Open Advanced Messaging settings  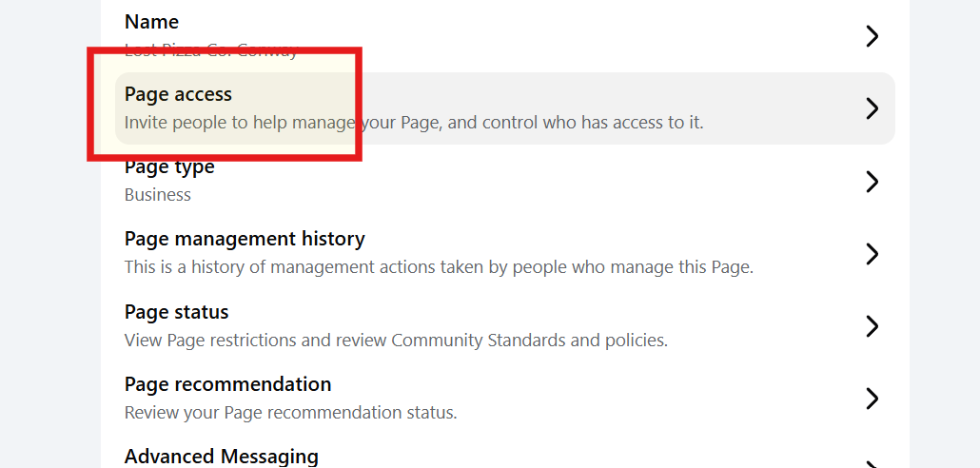click(x=221, y=457)
